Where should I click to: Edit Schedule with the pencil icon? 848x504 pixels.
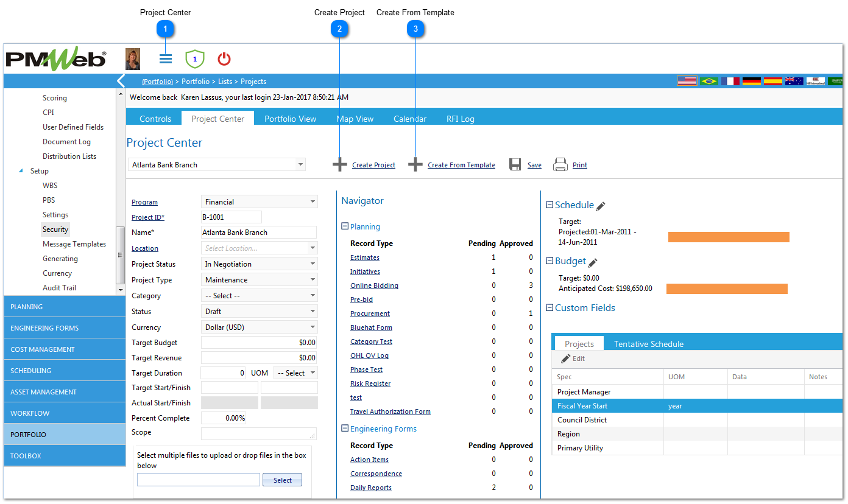pyautogui.click(x=601, y=206)
